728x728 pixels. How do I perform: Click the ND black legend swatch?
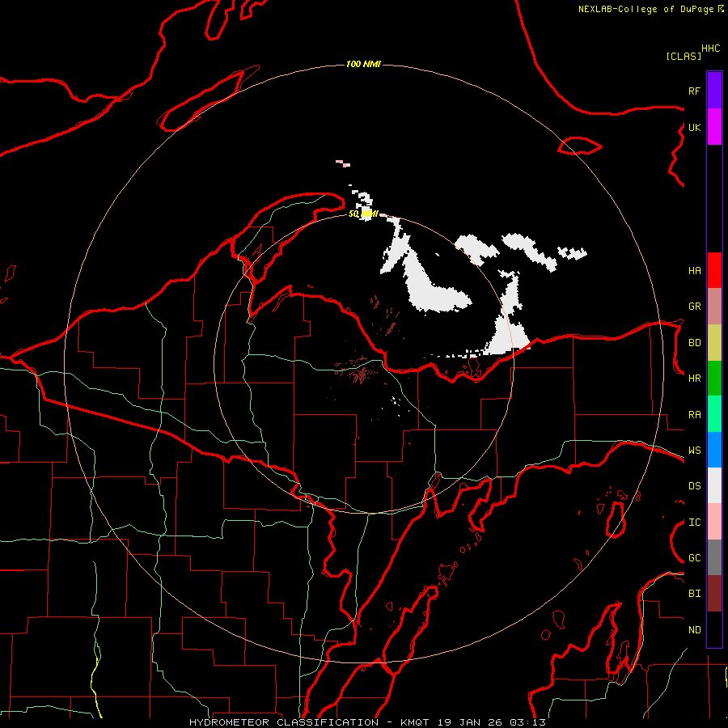[x=714, y=629]
